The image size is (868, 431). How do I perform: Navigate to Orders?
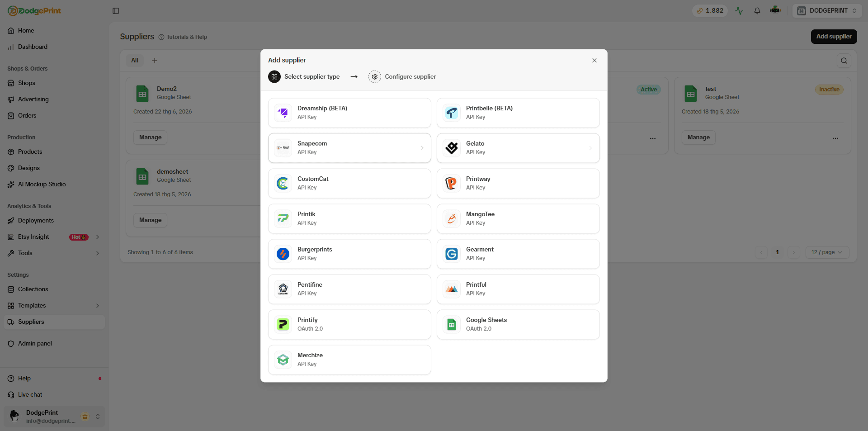[54, 116]
